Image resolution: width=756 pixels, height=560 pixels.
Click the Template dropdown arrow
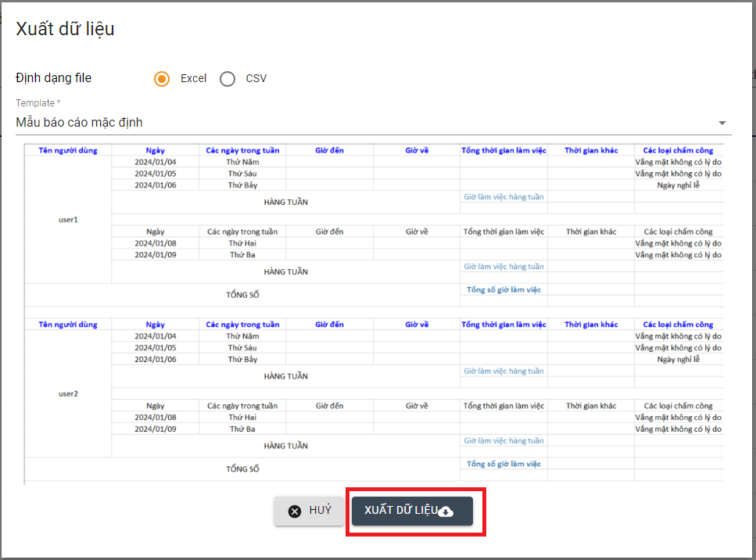coord(722,123)
